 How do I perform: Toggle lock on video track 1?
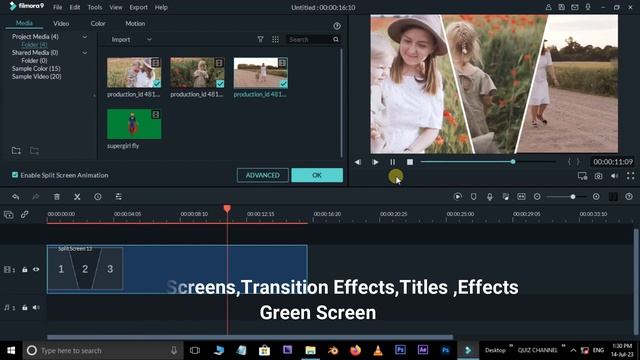click(x=25, y=269)
